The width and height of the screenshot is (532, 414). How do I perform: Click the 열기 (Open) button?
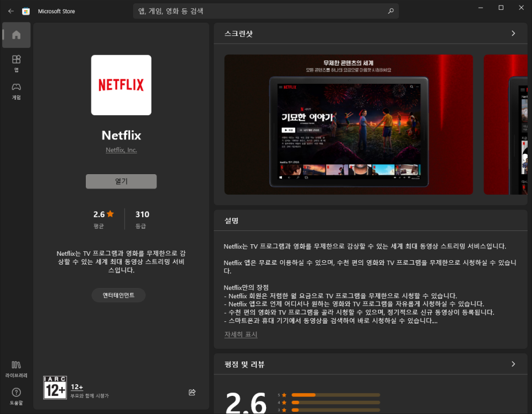point(121,181)
